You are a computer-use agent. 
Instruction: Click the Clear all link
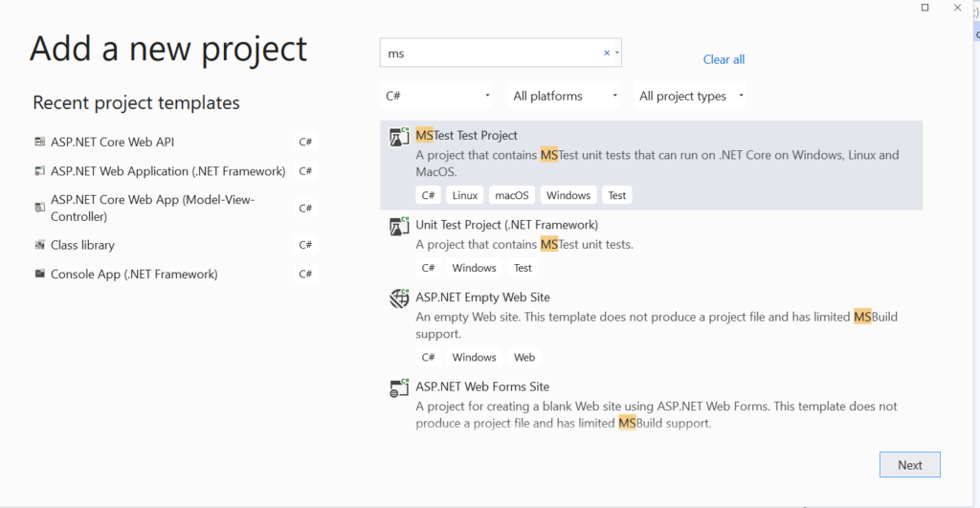[724, 59]
